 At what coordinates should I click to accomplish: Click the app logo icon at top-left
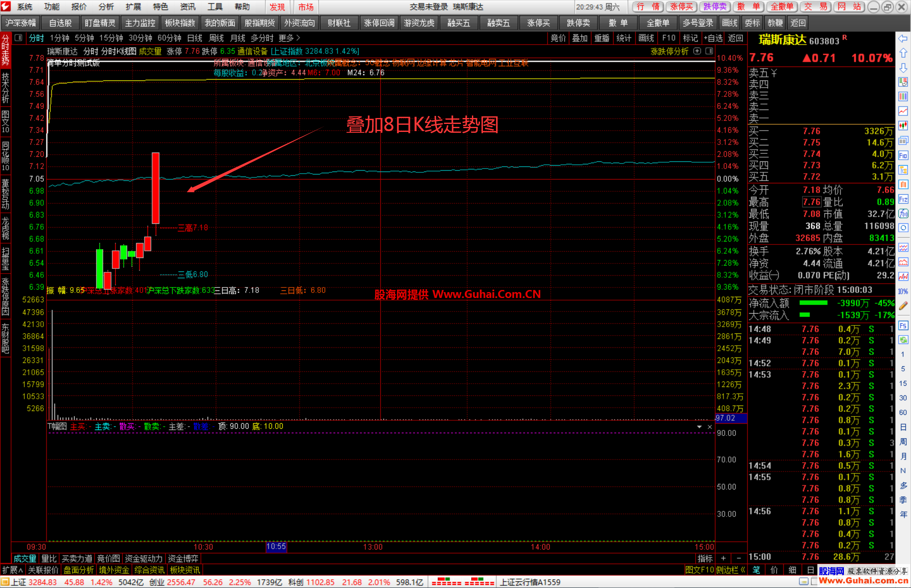6,6
